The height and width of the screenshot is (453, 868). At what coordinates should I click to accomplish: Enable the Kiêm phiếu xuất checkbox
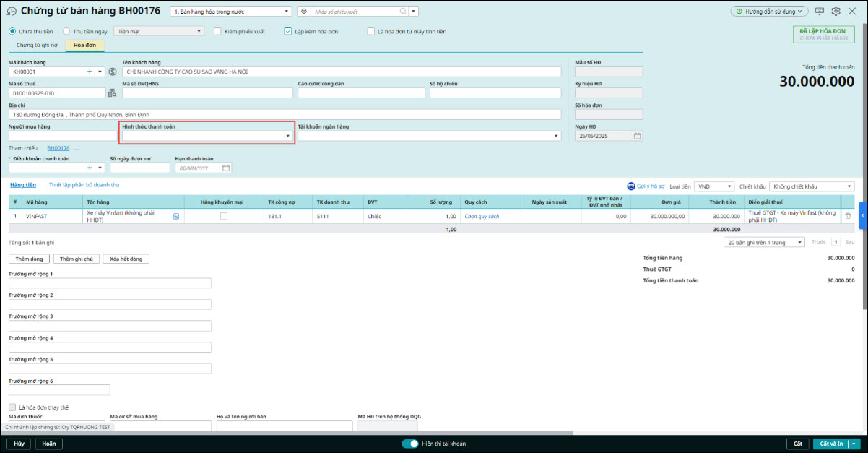218,32
